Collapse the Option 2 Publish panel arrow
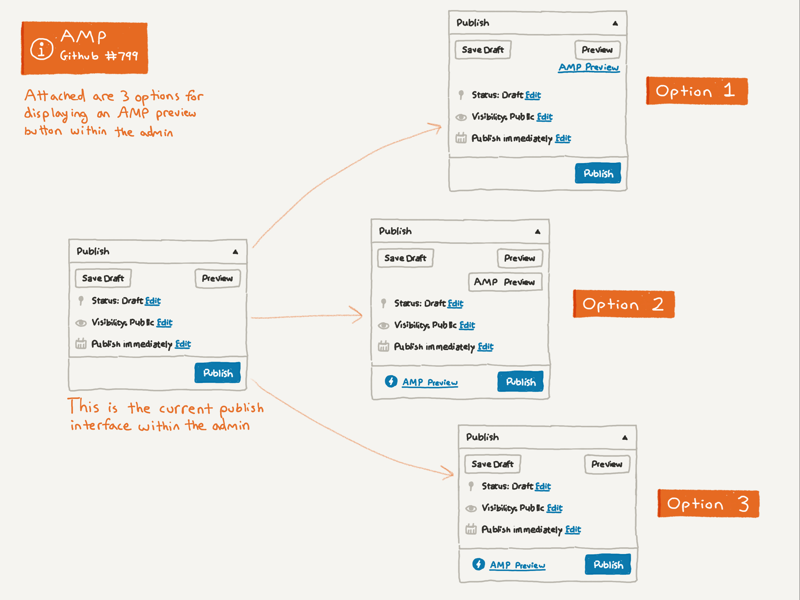This screenshot has width=800, height=600. coord(538,232)
